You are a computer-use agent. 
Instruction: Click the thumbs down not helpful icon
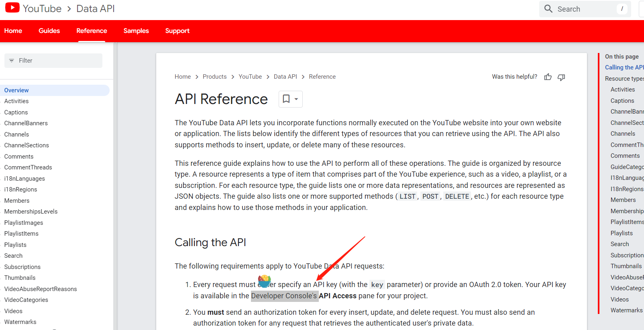click(561, 77)
